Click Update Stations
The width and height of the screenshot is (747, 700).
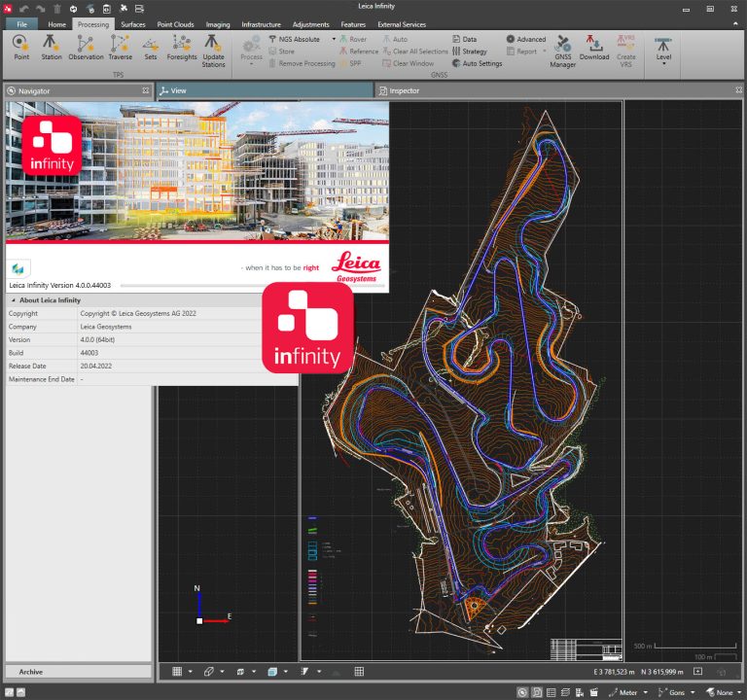pos(213,51)
